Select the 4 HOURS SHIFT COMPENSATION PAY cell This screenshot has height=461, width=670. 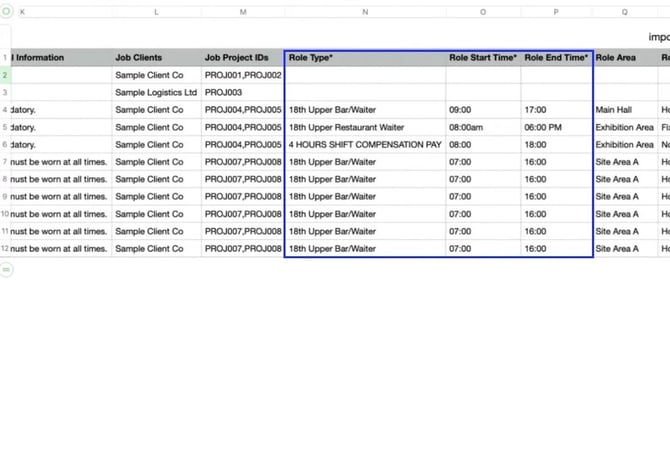364,144
